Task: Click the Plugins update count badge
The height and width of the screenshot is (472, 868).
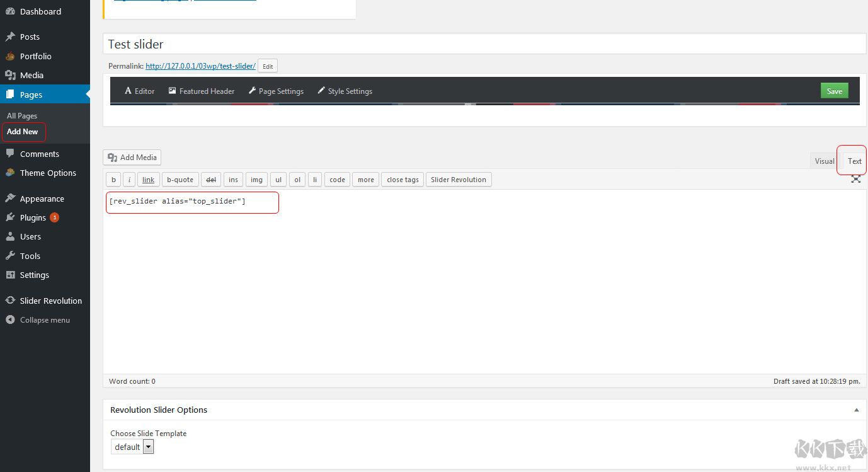Action: point(54,217)
